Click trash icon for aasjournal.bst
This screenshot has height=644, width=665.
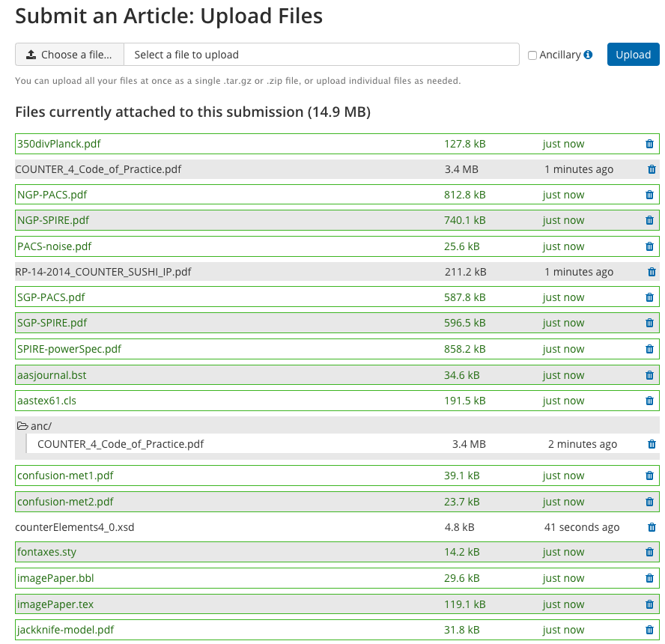pos(649,375)
